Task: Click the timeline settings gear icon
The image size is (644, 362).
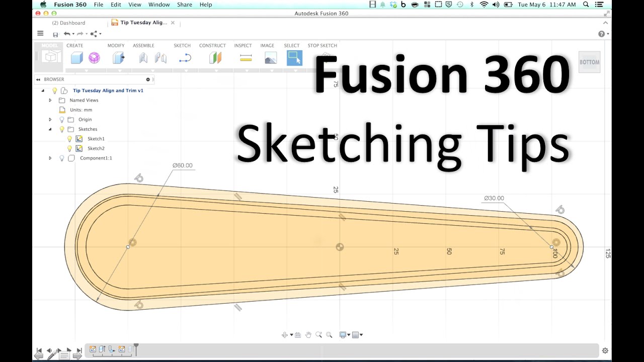Action: coord(605,350)
